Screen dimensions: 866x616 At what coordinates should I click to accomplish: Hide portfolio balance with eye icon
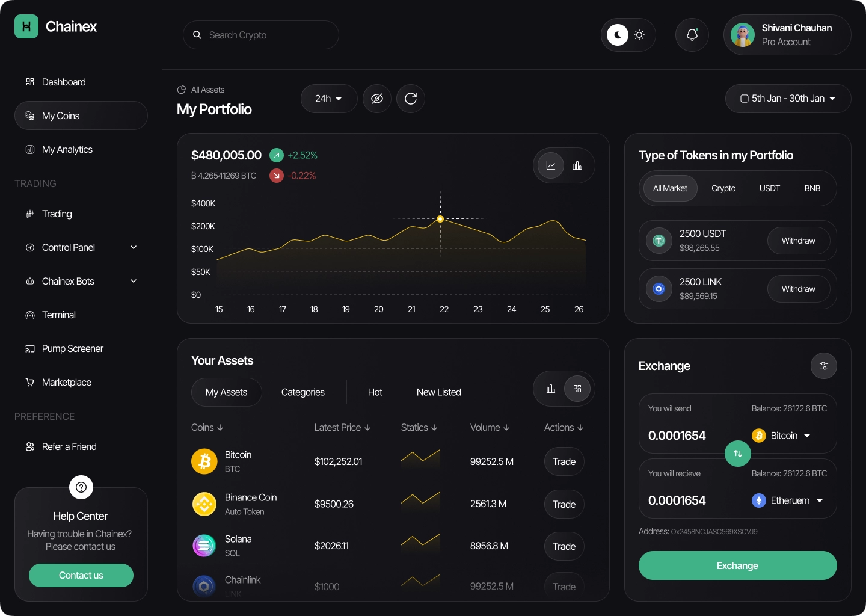tap(377, 99)
